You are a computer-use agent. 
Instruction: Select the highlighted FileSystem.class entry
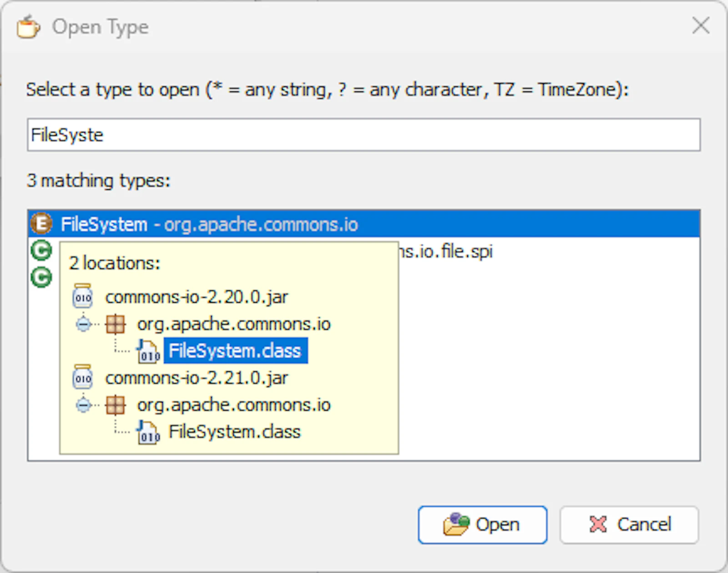pos(236,351)
